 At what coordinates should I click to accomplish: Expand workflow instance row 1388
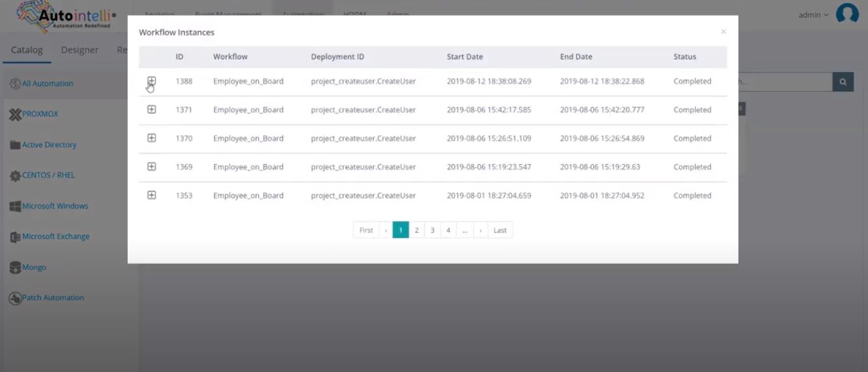point(151,81)
